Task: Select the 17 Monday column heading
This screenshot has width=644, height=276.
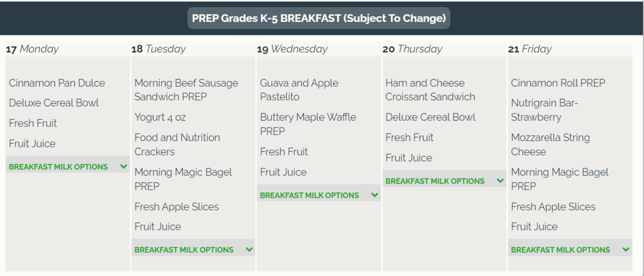Action: click(x=32, y=49)
